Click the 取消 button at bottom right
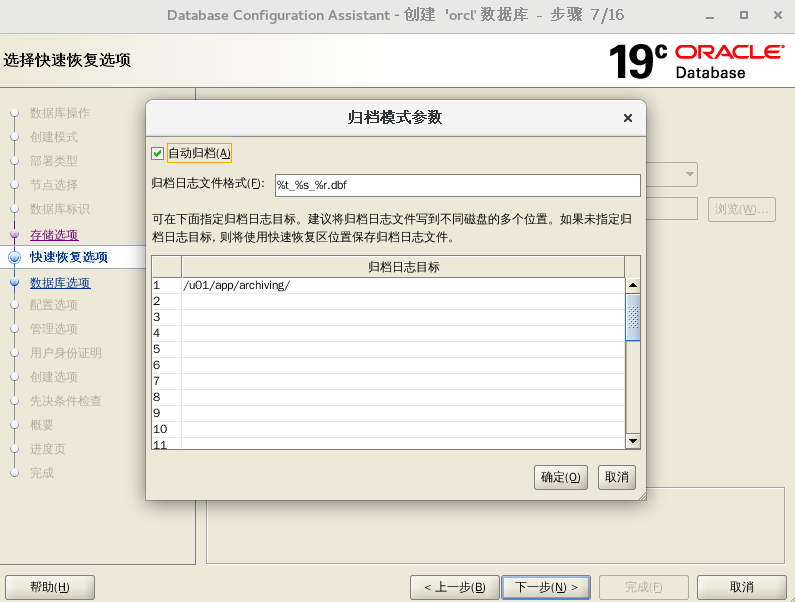Image resolution: width=795 pixels, height=602 pixels. point(741,587)
